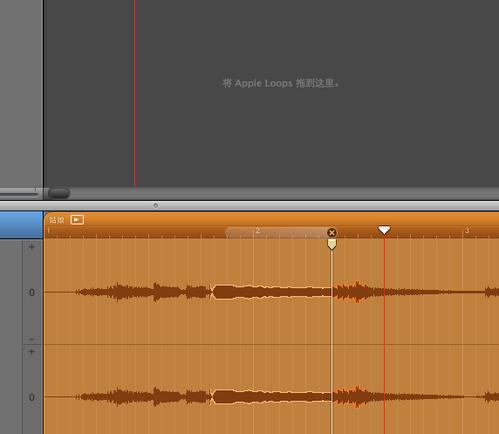
Task: Click the white playhead triangle in the editor ruler
Action: pos(384,230)
